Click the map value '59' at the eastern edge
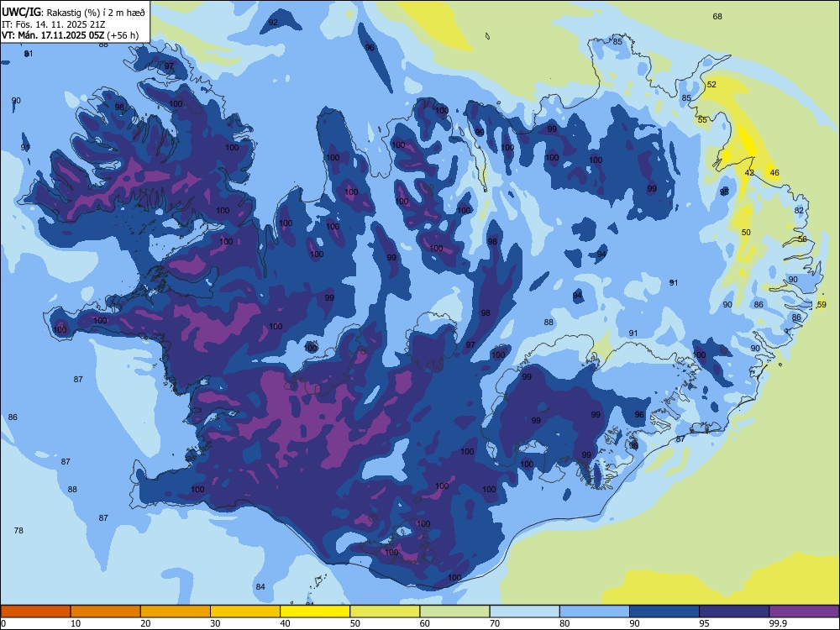This screenshot has width=840, height=630. coord(822,305)
